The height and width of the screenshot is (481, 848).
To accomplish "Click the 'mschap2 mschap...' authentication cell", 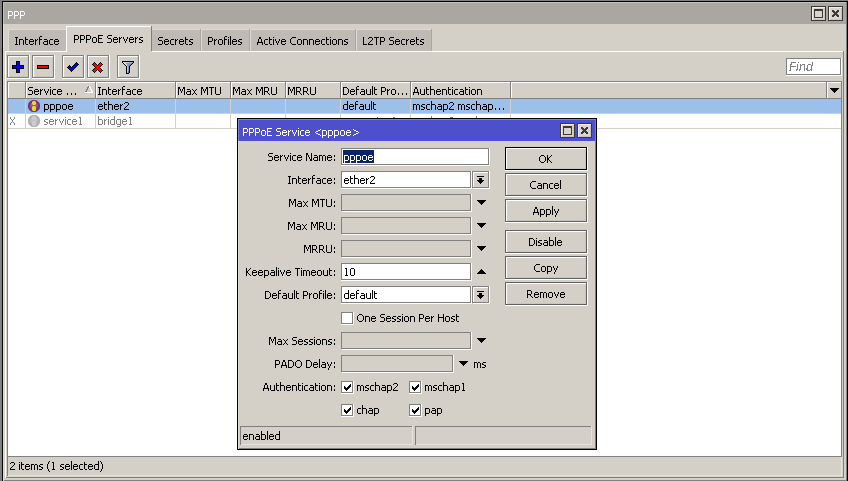I will tap(460, 106).
